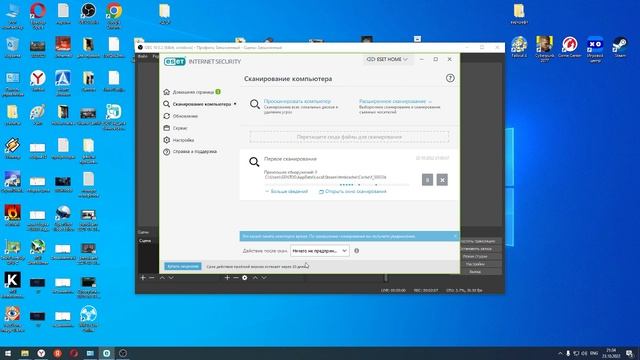Screen dimensions: 640x360
Task: Open the Help and support sidebar section
Action: [x=190, y=152]
